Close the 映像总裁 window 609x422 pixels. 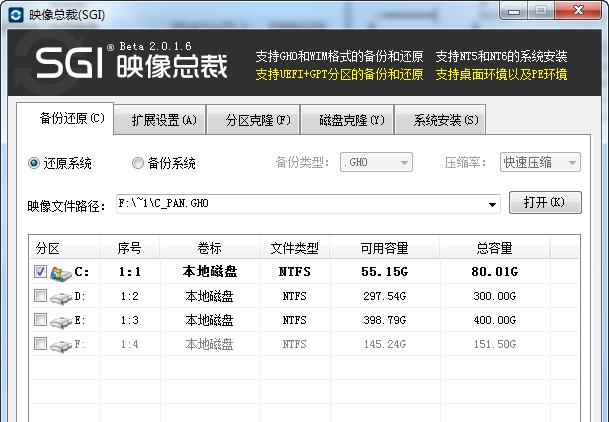[x=578, y=10]
